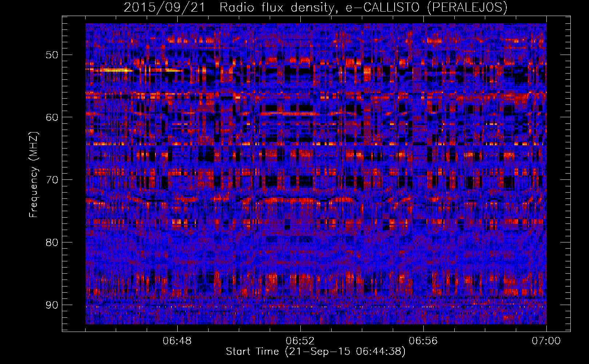Image resolution: width=589 pixels, height=364 pixels.
Task: Click the 06:56 time tick label
Action: [x=423, y=341]
